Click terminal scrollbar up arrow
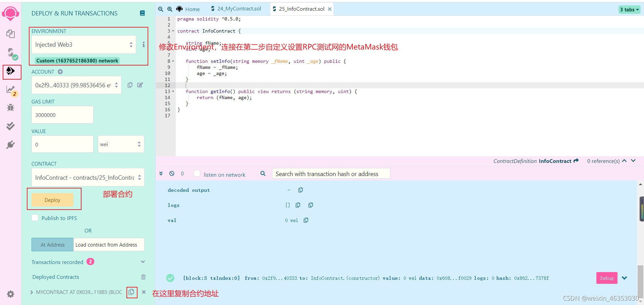 pos(640,184)
